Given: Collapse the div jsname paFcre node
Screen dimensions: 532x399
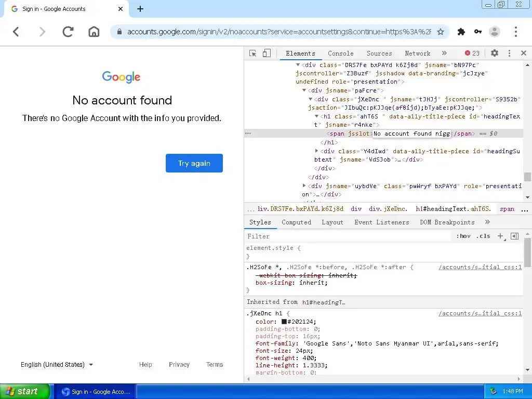Looking at the screenshot, I should point(304,90).
